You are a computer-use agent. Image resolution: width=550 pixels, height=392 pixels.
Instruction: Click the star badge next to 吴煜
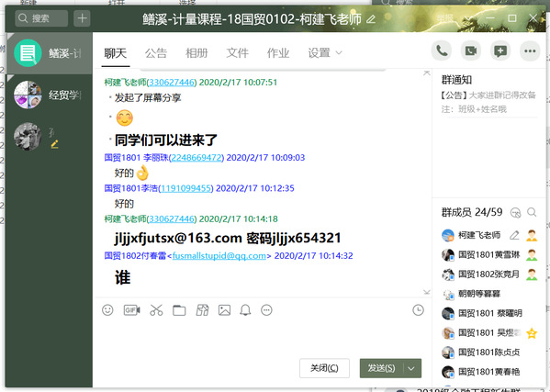pos(532,332)
